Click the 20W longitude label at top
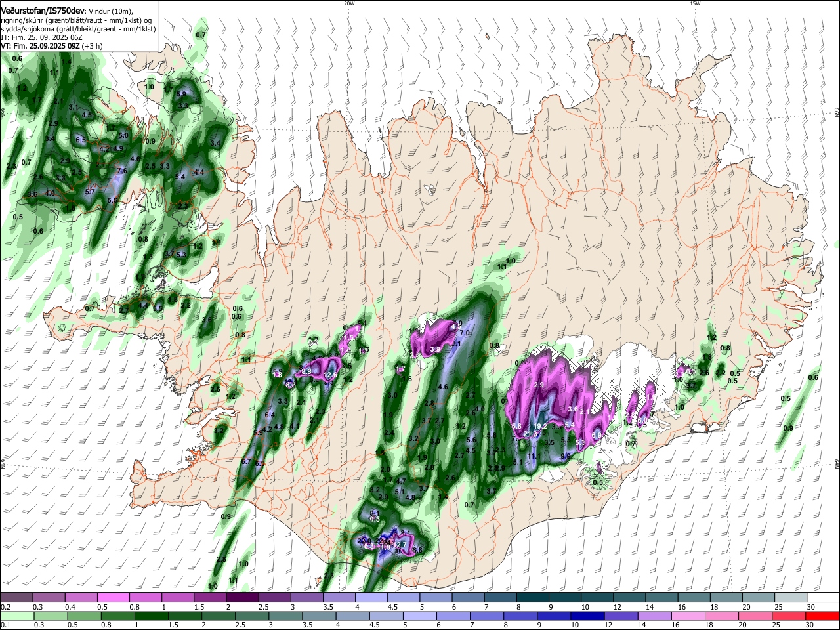The width and height of the screenshot is (840, 630). [349, 3]
